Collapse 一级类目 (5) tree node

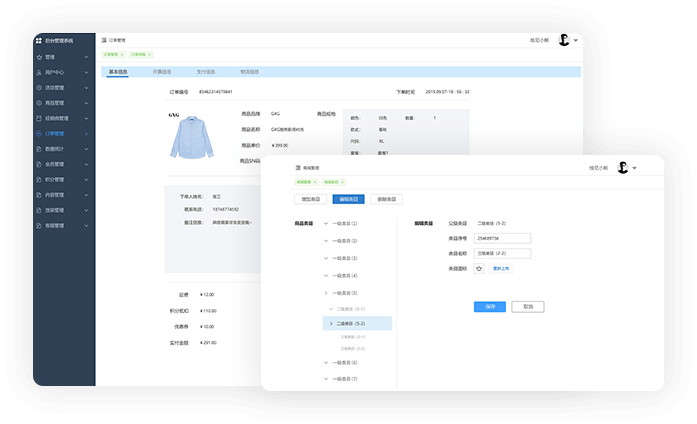pyautogui.click(x=325, y=293)
